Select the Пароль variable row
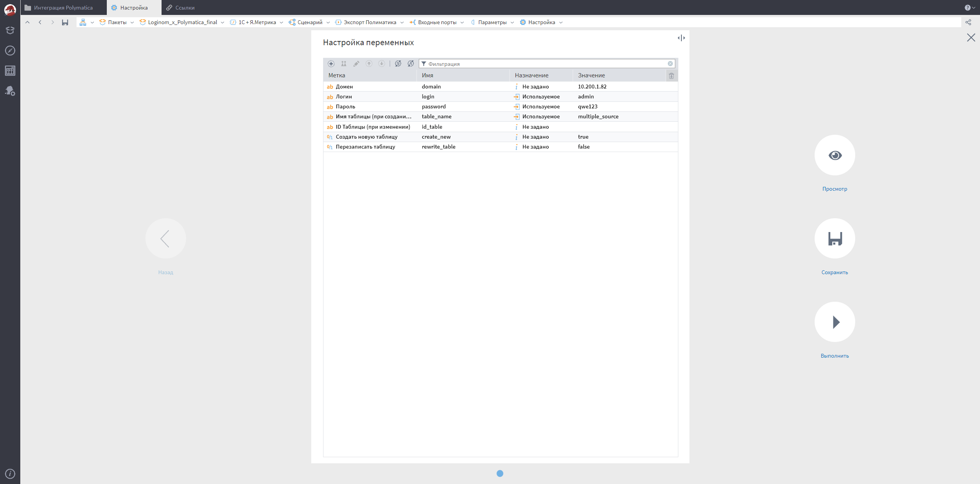Screen dimensions: 980x484 (501, 106)
